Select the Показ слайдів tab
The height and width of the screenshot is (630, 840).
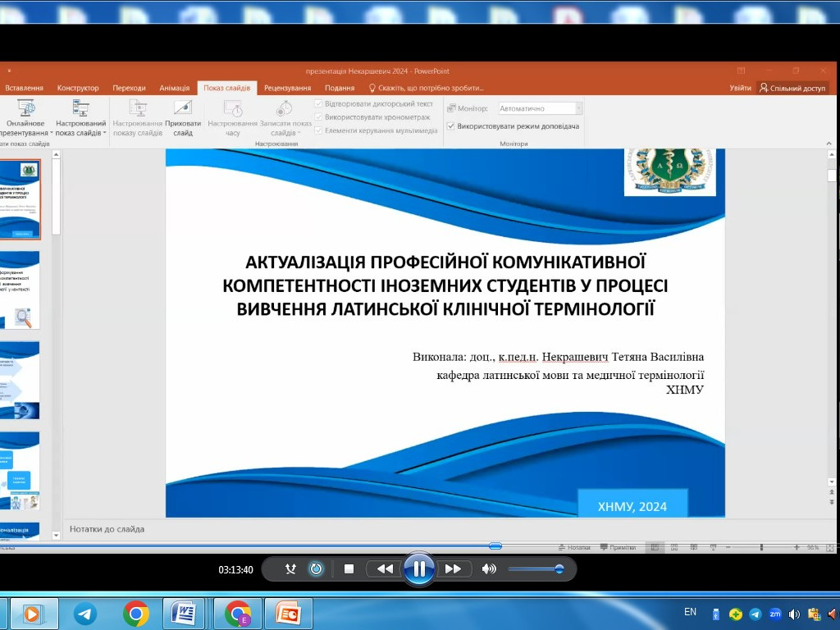(226, 88)
